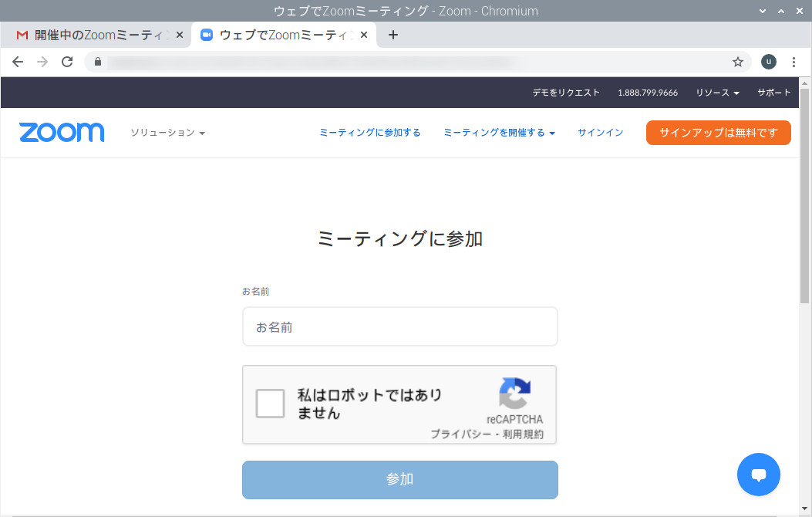The image size is (812, 517).
Task: Close the Chromium window with the title-bar X
Action: pyautogui.click(x=800, y=11)
